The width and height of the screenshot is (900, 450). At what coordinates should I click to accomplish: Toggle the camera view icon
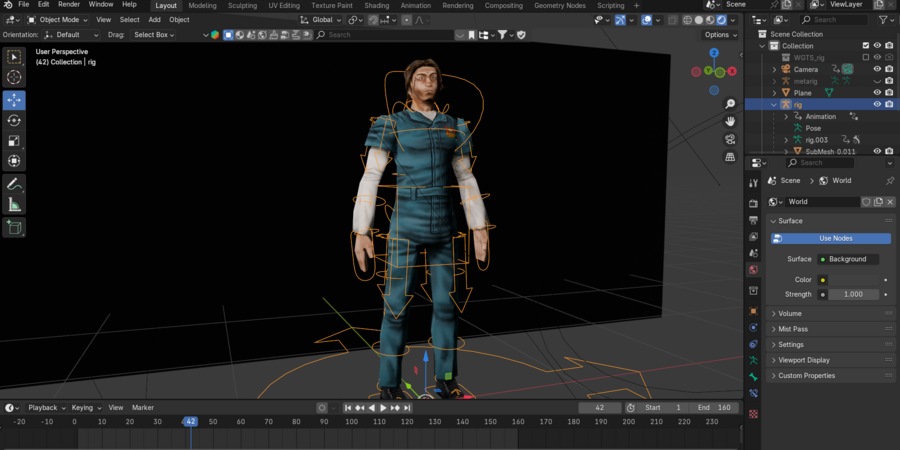730,139
